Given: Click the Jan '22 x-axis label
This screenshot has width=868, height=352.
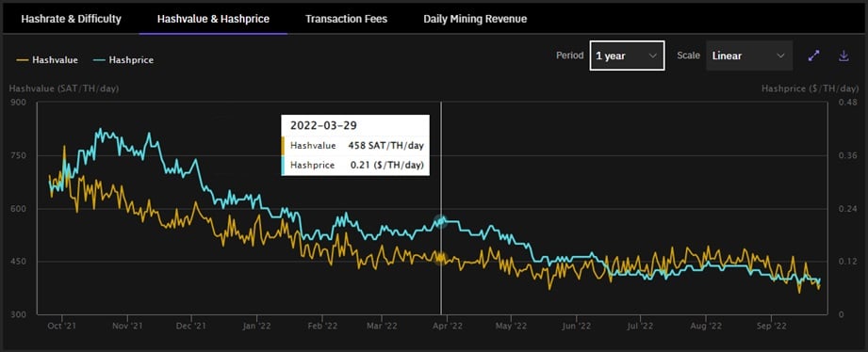Looking at the screenshot, I should (257, 326).
